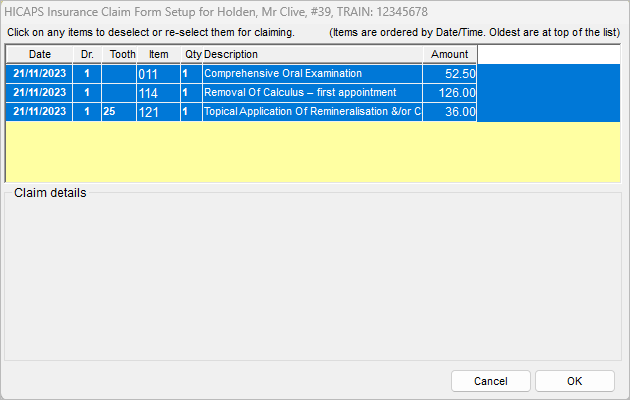The height and width of the screenshot is (400, 630).
Task: Cancel the HICAPS claim form setup
Action: pyautogui.click(x=491, y=381)
